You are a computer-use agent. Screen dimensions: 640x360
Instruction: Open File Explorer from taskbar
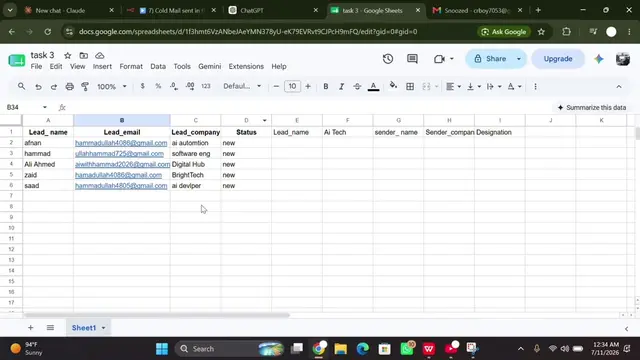pos(340,349)
